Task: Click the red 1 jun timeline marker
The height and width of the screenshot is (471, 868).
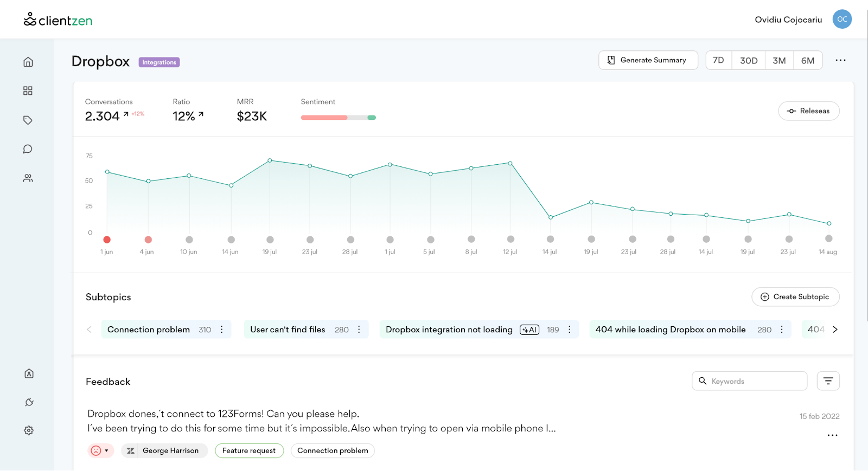Action: click(107, 240)
